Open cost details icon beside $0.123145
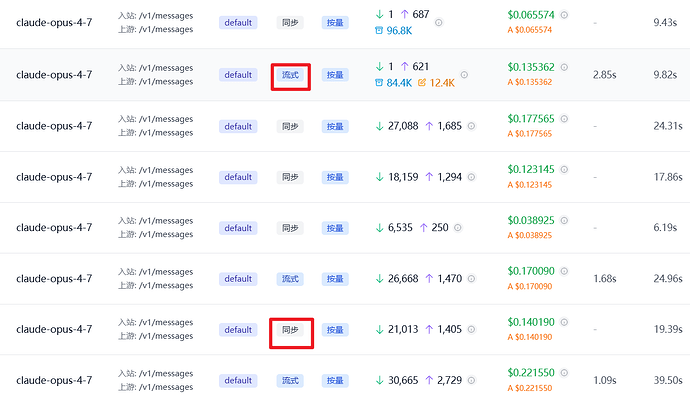This screenshot has height=403, width=690. [x=564, y=169]
